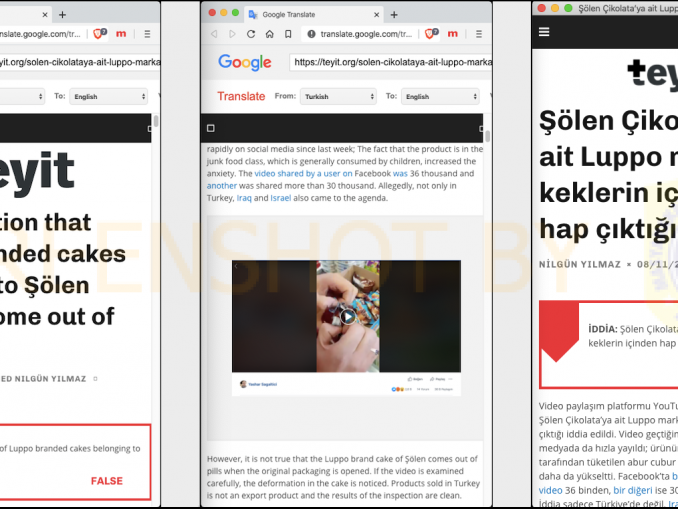The width and height of the screenshot is (678, 509).
Task: Open a new tab in middle browser
Action: click(394, 15)
